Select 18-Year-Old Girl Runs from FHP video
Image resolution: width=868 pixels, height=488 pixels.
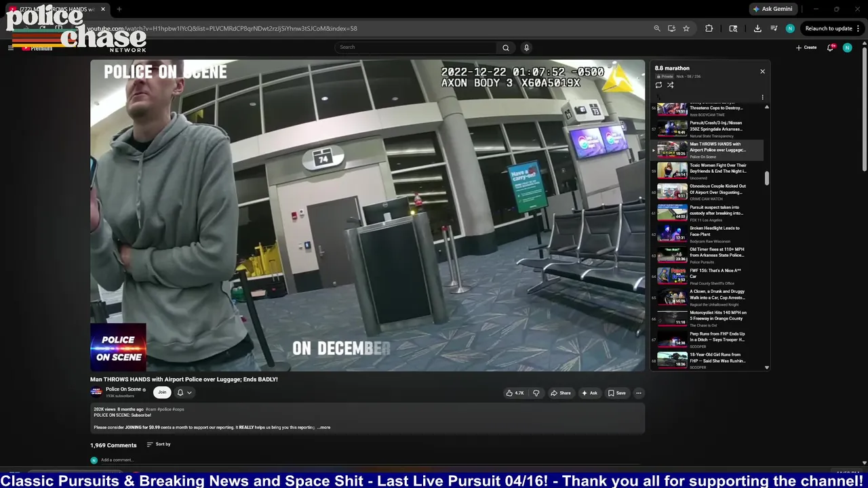tap(708, 360)
